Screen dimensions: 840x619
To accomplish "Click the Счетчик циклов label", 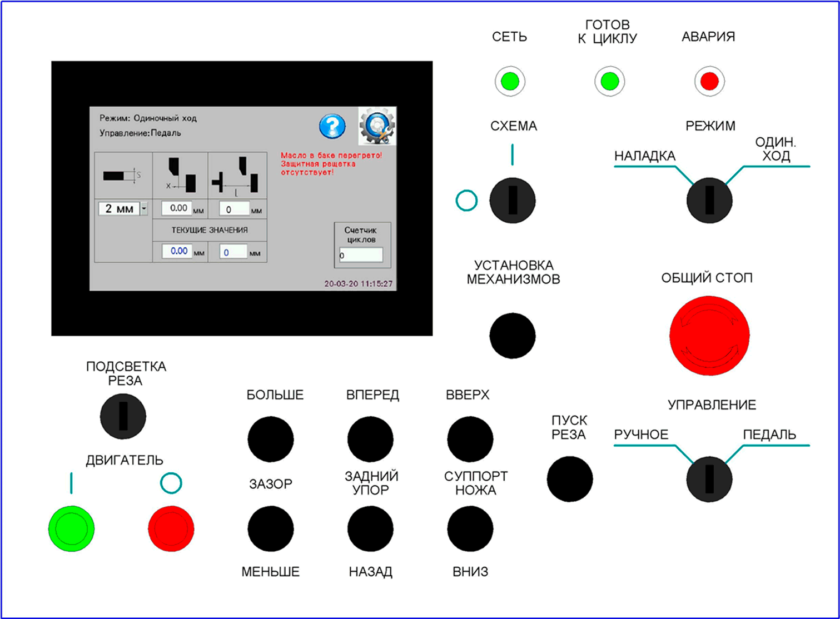I will point(361,235).
